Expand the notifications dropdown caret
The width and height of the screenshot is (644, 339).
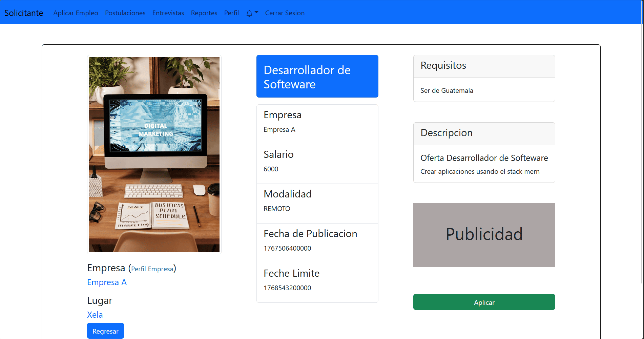pos(256,13)
